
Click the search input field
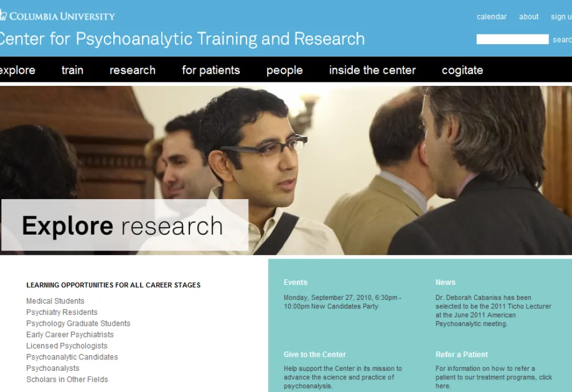click(x=512, y=39)
